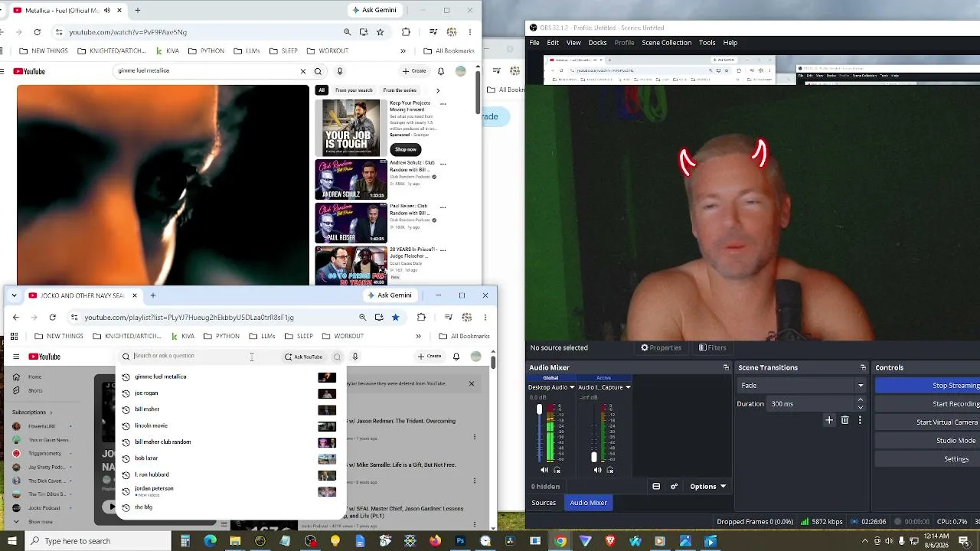Open the OBS Tools menu
Image resolution: width=980 pixels, height=551 pixels.
(707, 43)
